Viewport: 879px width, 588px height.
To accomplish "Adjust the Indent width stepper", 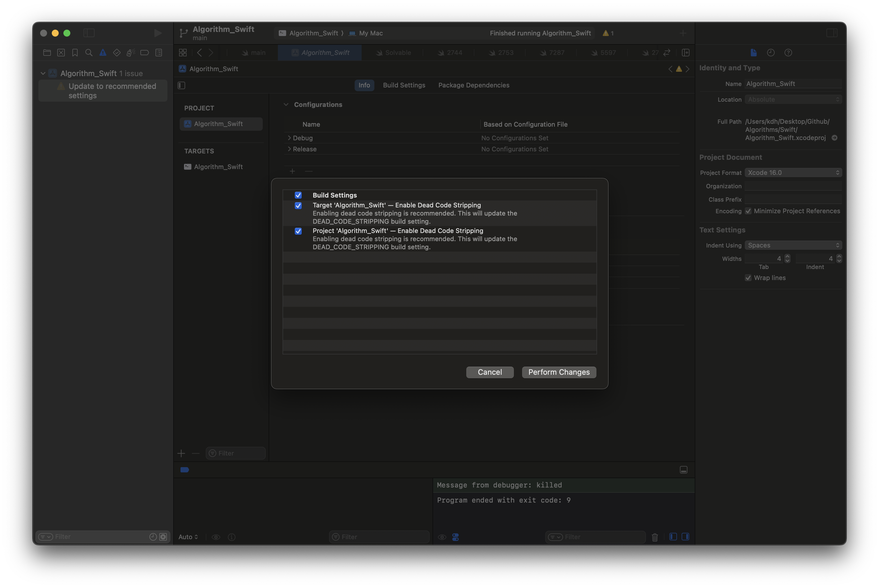I will pos(839,259).
